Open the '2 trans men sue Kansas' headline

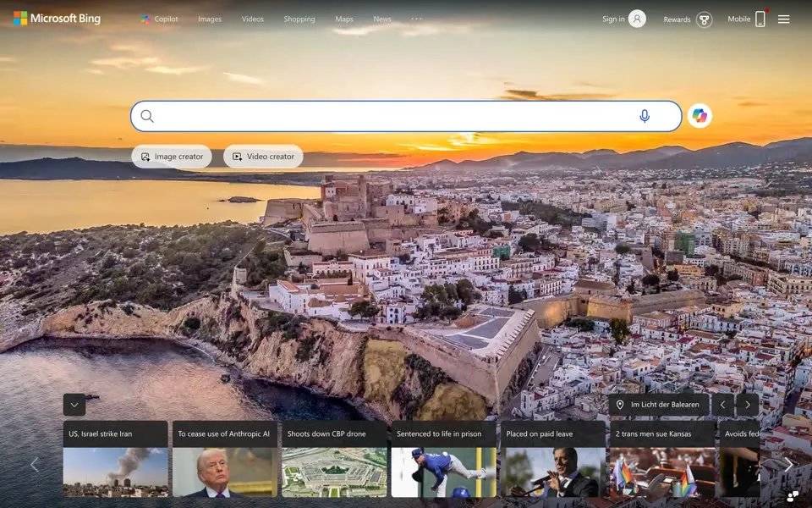pyautogui.click(x=653, y=433)
